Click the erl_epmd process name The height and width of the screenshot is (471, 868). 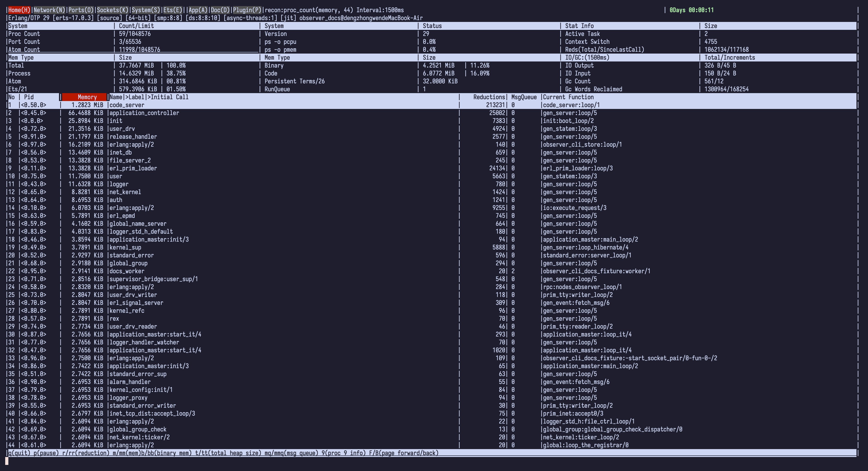122,216
